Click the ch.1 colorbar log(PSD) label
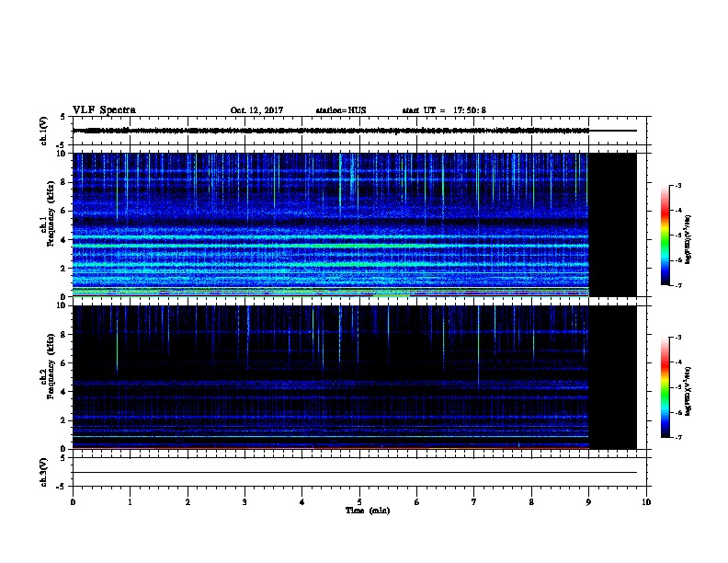 click(x=688, y=239)
